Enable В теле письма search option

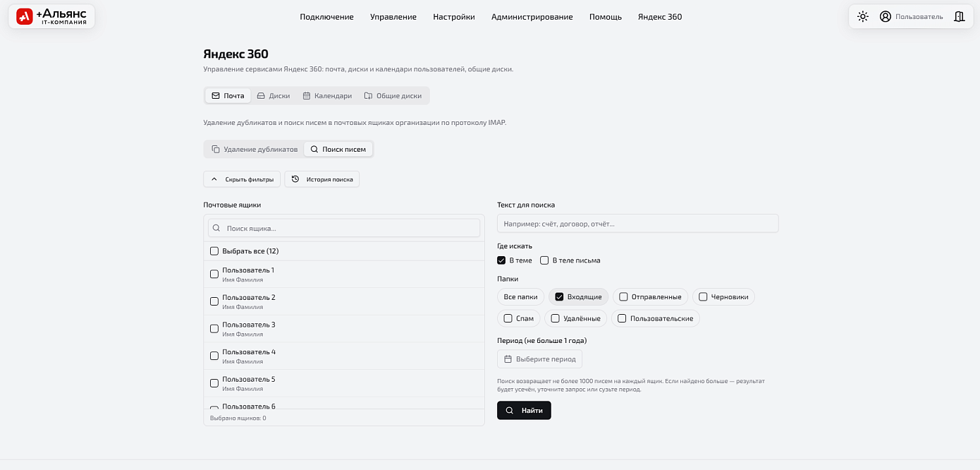[544, 260]
